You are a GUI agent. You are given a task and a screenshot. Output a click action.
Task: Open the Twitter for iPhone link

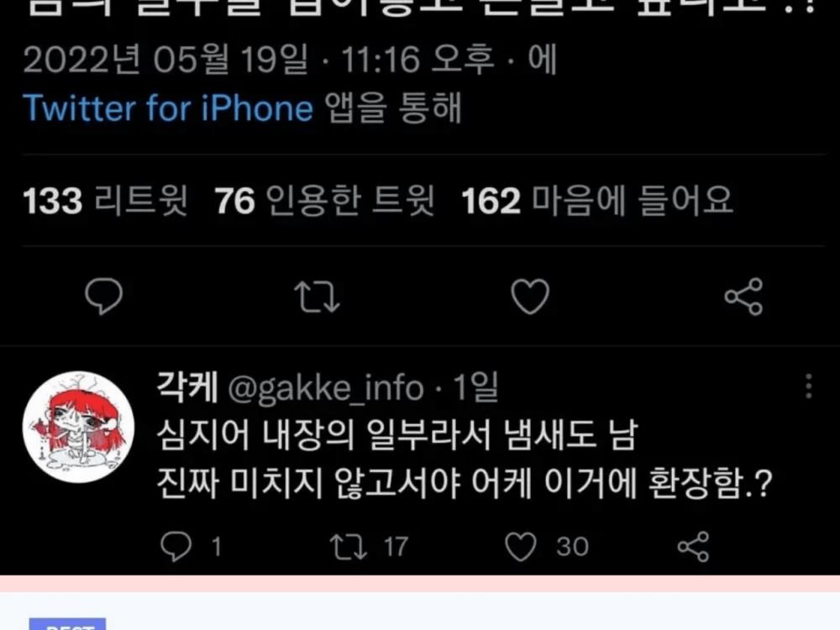click(x=168, y=108)
